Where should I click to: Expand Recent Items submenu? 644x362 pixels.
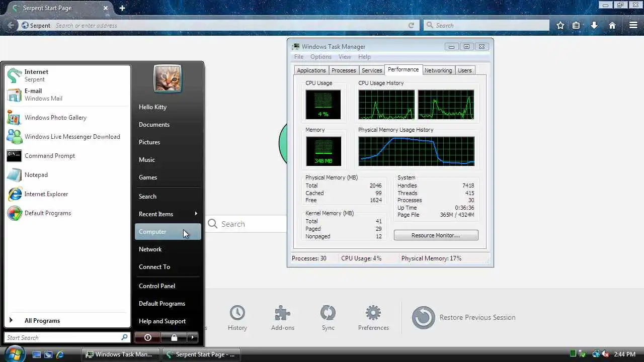pyautogui.click(x=168, y=214)
